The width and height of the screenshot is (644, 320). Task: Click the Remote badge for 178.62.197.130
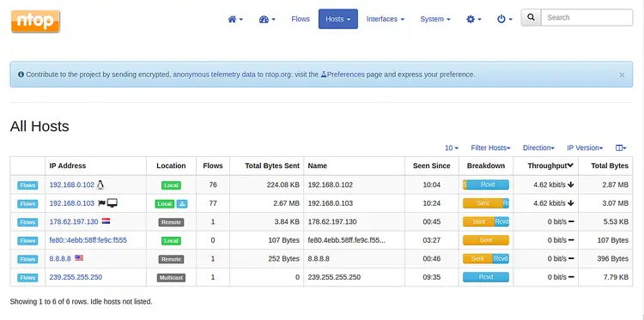(171, 222)
